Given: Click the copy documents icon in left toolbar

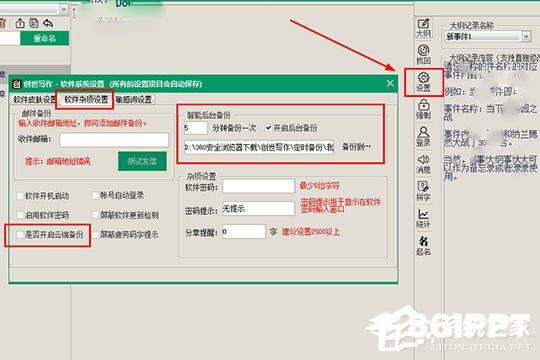Looking at the screenshot, I should (34, 23).
